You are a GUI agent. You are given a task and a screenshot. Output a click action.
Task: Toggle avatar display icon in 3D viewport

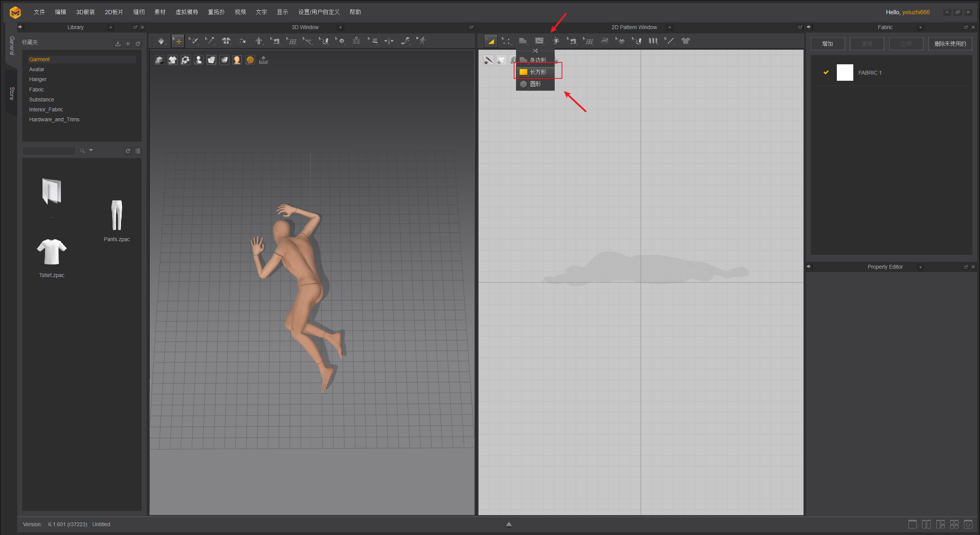pyautogui.click(x=198, y=60)
